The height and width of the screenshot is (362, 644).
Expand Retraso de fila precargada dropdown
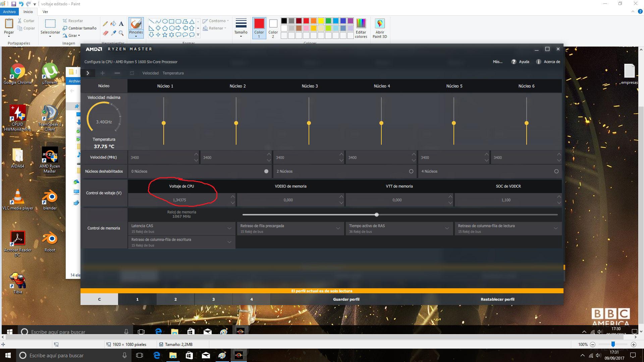[338, 228]
